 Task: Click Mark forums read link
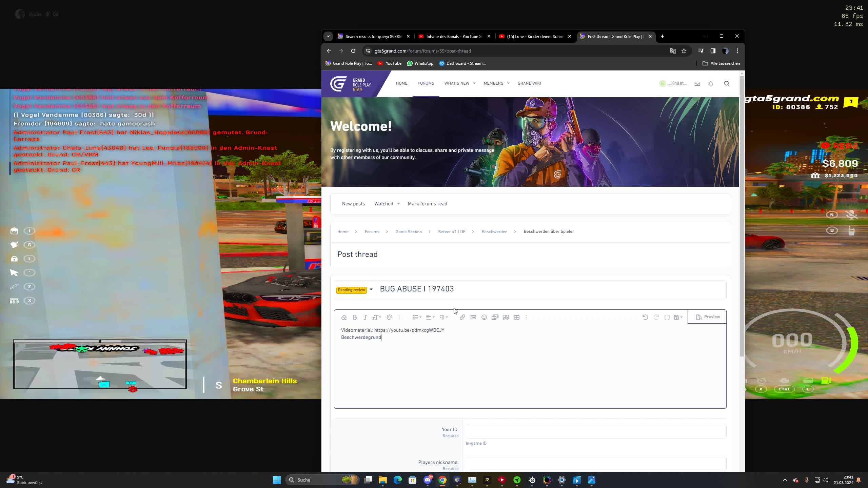[x=427, y=204]
